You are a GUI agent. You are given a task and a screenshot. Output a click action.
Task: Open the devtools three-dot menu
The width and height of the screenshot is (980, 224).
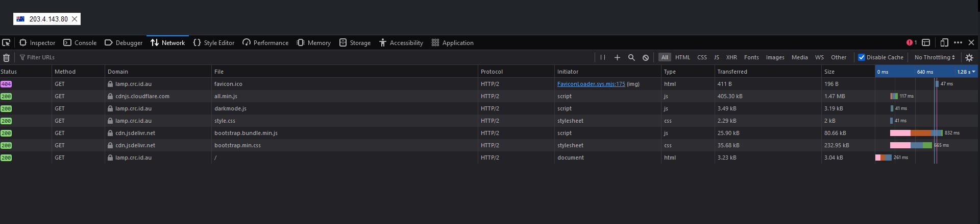point(958,43)
